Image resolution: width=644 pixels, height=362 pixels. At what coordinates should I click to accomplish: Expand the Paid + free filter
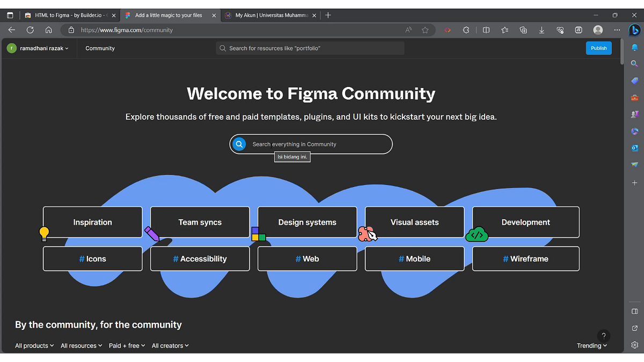[127, 345]
